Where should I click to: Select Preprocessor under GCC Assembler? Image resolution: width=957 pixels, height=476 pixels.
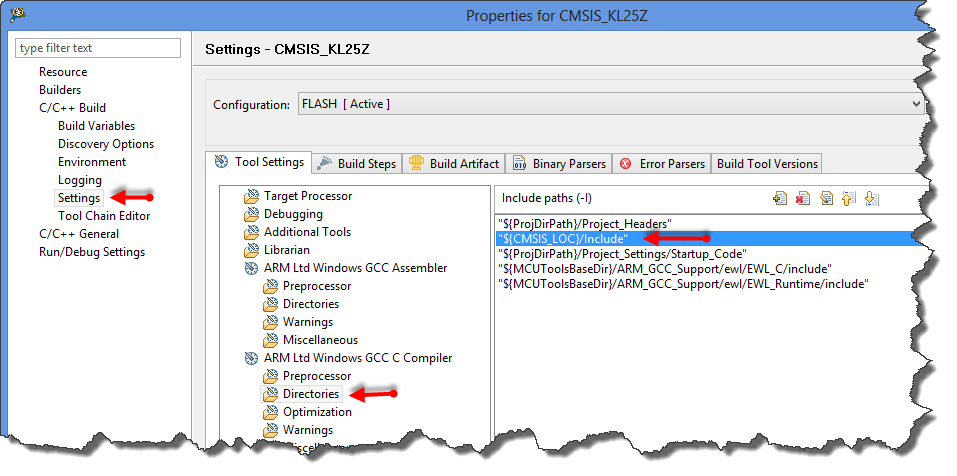[x=317, y=286]
